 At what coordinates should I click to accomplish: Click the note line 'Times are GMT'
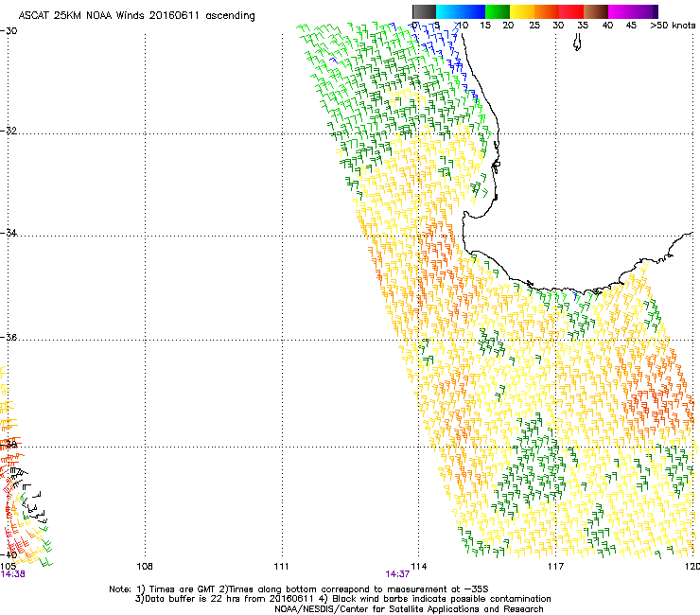(183, 589)
